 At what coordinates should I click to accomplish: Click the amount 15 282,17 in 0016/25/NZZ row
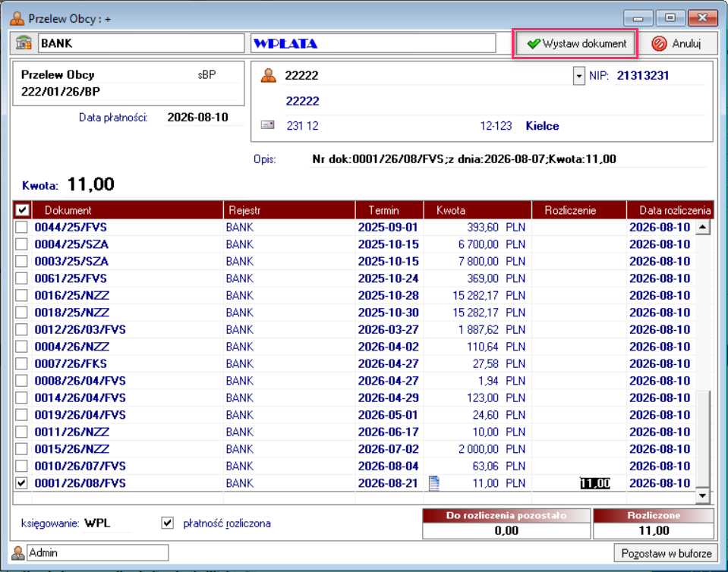click(x=475, y=296)
